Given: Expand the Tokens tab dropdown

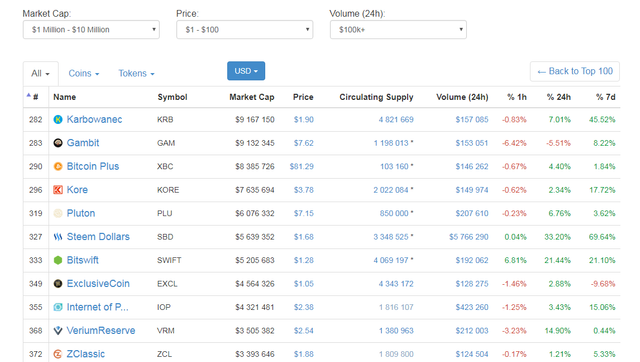Looking at the screenshot, I should coord(136,73).
